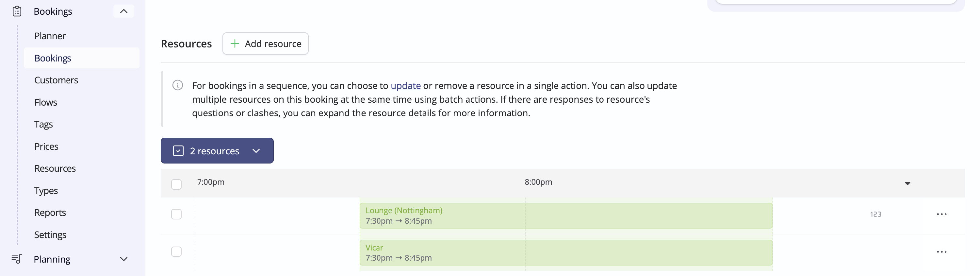Image resolution: width=980 pixels, height=276 pixels.
Task: Select the Vicar 7:30pm booking block
Action: click(566, 252)
